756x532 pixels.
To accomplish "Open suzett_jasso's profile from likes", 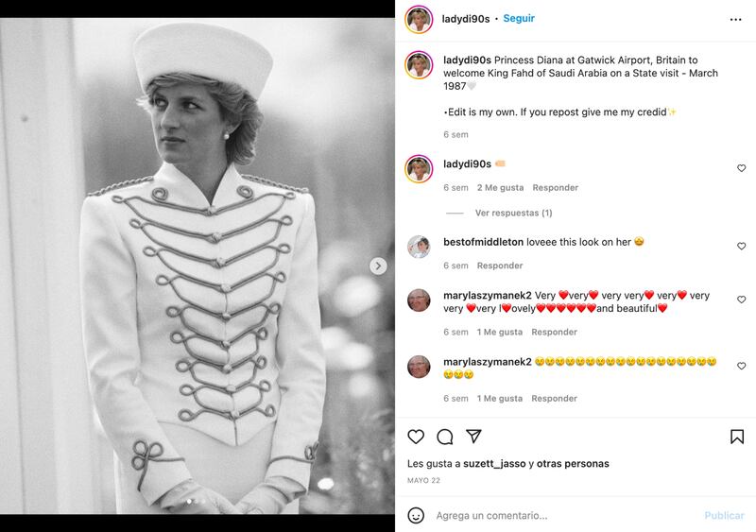I will (x=495, y=464).
